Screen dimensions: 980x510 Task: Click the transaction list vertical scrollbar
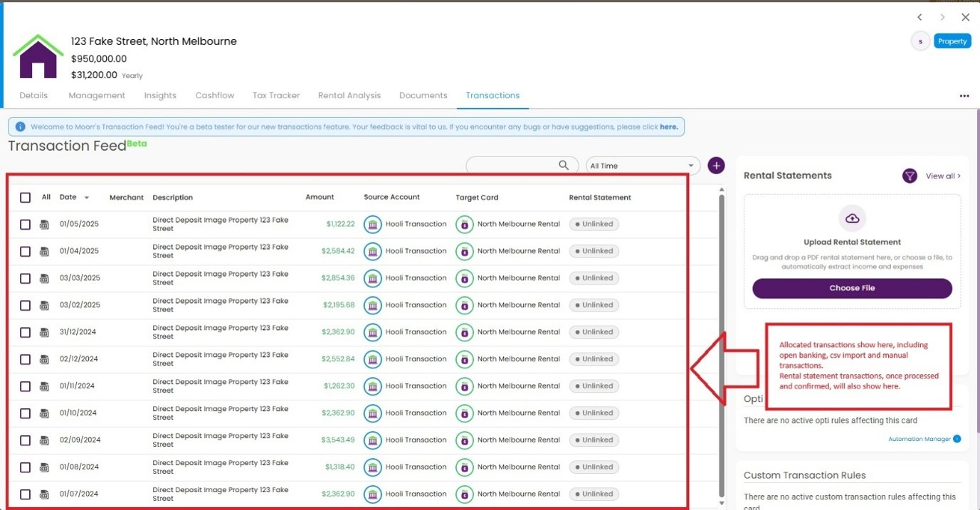coord(722,345)
